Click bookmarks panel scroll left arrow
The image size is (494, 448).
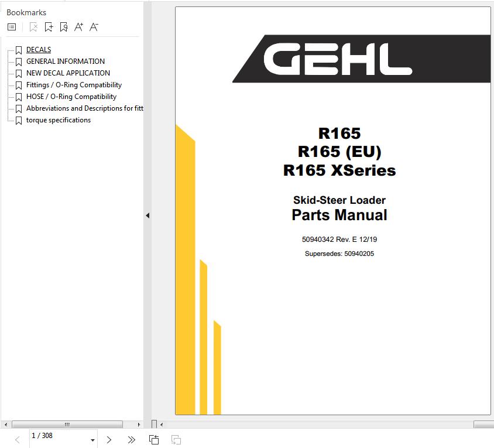click(6, 425)
